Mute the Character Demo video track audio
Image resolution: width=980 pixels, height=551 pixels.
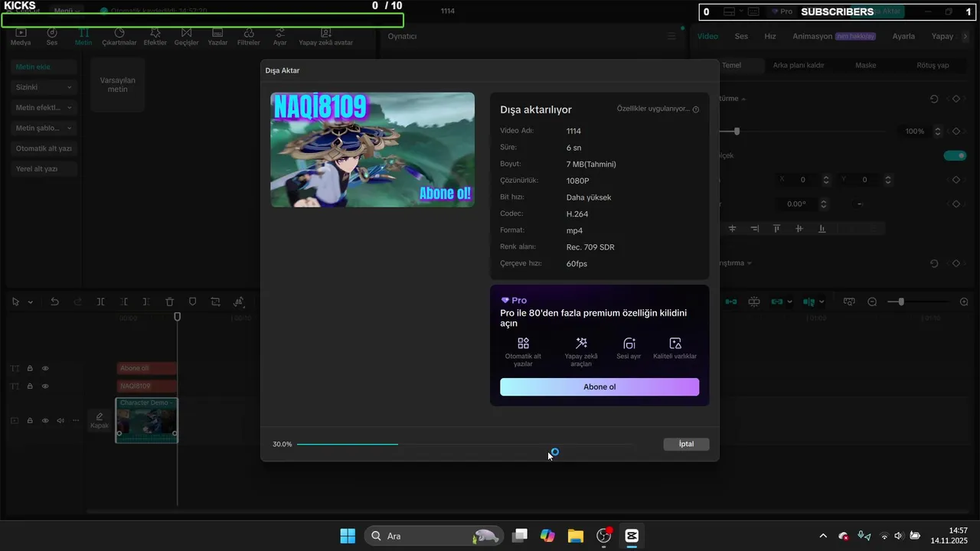(x=60, y=420)
